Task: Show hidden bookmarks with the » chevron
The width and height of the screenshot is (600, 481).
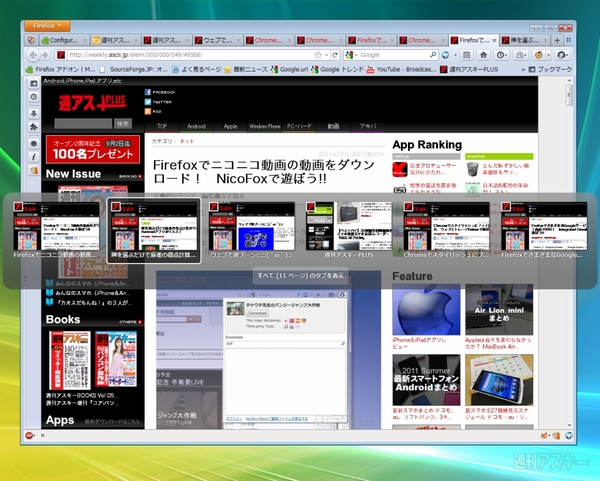Action: [523, 70]
